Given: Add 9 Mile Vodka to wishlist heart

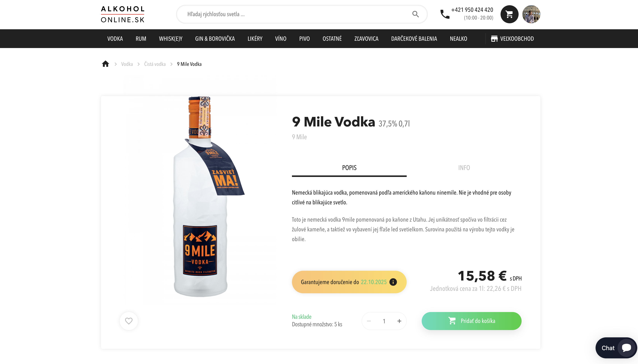Looking at the screenshot, I should tap(129, 321).
